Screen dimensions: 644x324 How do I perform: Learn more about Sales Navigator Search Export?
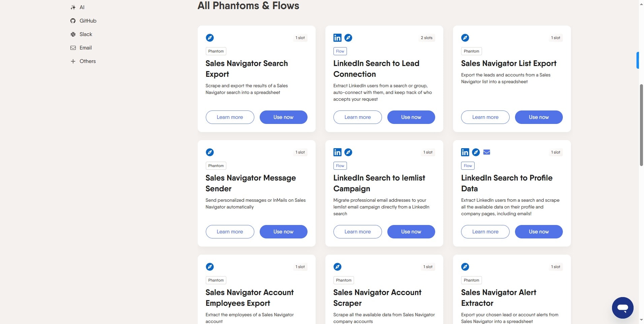coord(230,117)
